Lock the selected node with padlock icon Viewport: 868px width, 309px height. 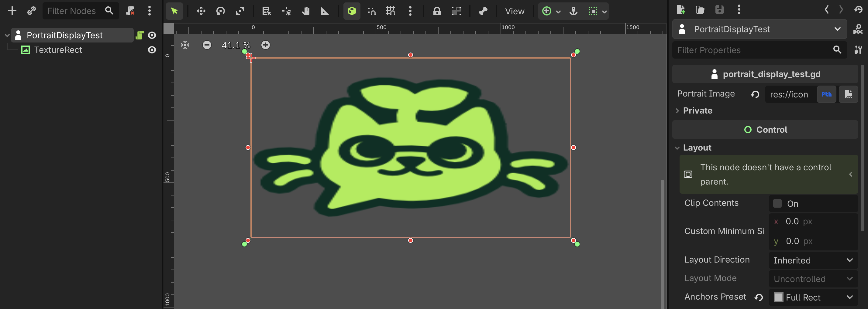(x=437, y=11)
